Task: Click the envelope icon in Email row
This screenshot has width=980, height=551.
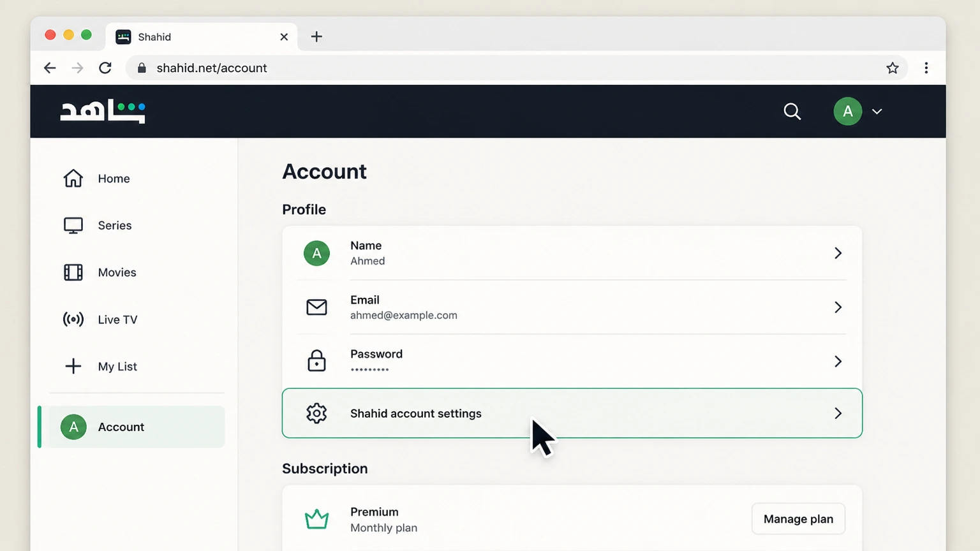Action: tap(316, 307)
